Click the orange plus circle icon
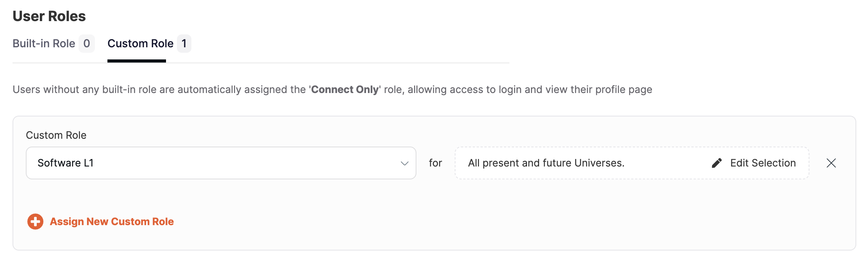This screenshot has width=868, height=265. pos(35,222)
